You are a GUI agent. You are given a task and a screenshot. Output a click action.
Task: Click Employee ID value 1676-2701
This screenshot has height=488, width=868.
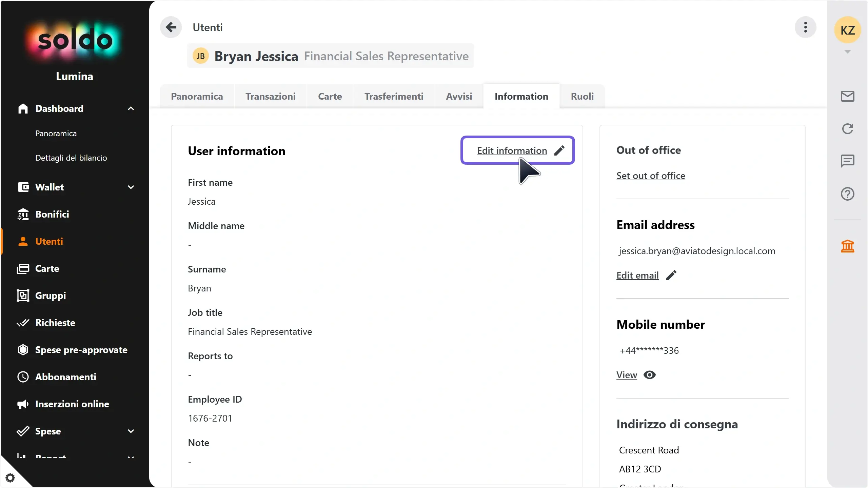click(x=210, y=418)
